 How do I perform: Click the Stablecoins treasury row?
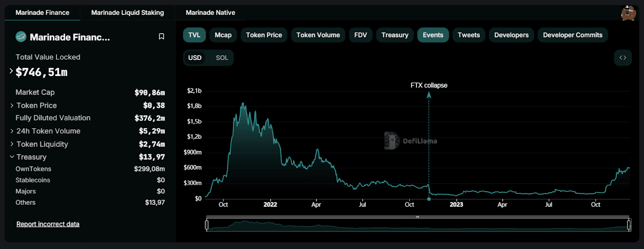pyautogui.click(x=90, y=180)
